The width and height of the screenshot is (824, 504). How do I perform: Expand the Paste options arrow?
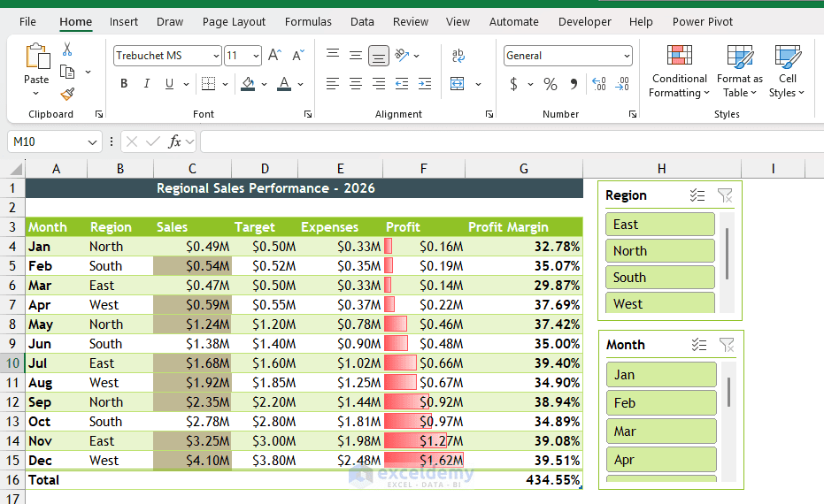click(x=35, y=94)
